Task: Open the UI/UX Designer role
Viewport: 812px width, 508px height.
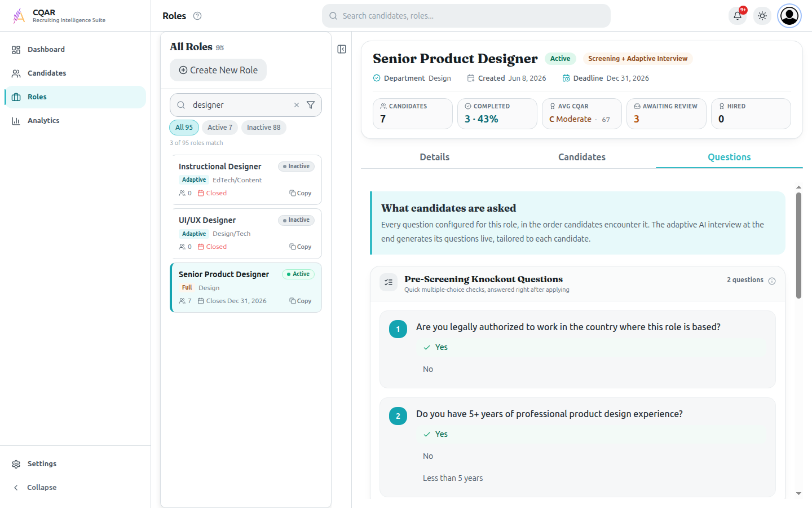Action: point(246,233)
